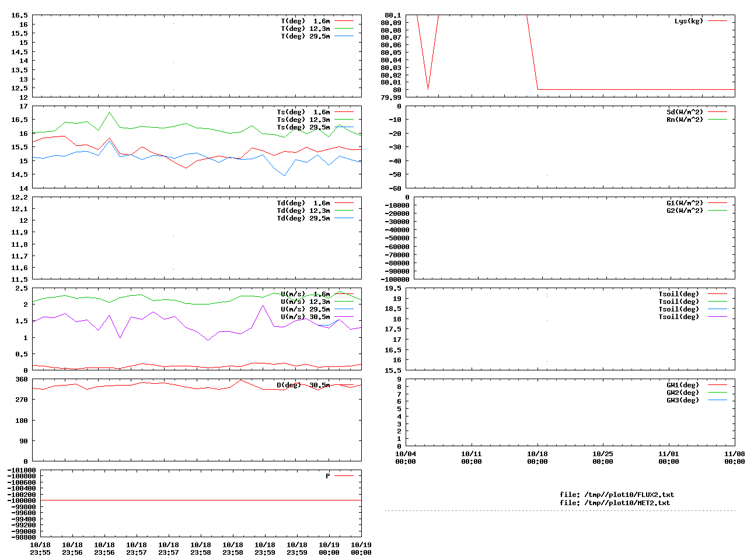
Task: Select the 'Rn(W/m^2)' legend label
Action: point(685,120)
